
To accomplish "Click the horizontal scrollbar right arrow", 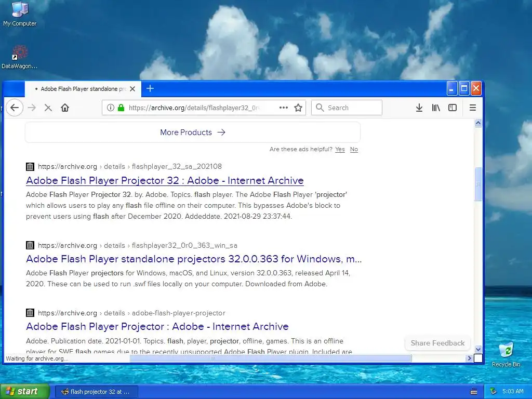I will (x=470, y=358).
